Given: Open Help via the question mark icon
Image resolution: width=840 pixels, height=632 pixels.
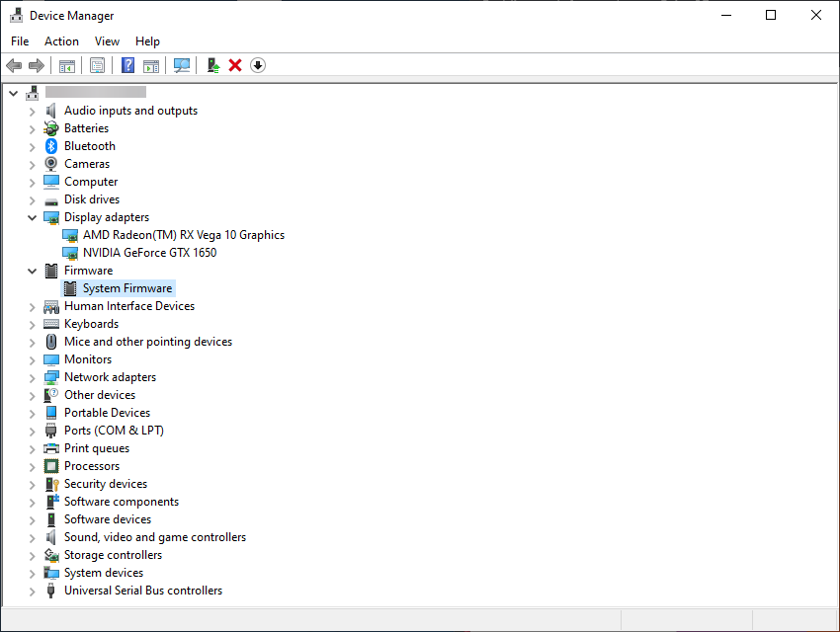Looking at the screenshot, I should tap(127, 65).
